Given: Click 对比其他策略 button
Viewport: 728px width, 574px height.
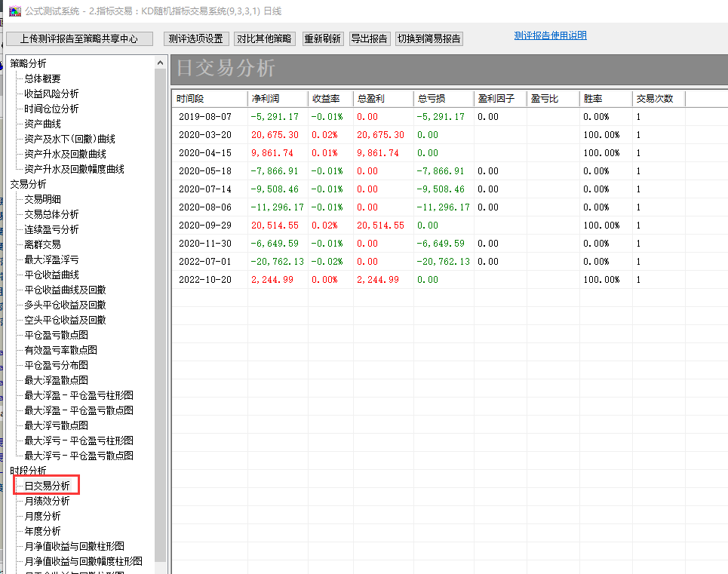Looking at the screenshot, I should (264, 38).
